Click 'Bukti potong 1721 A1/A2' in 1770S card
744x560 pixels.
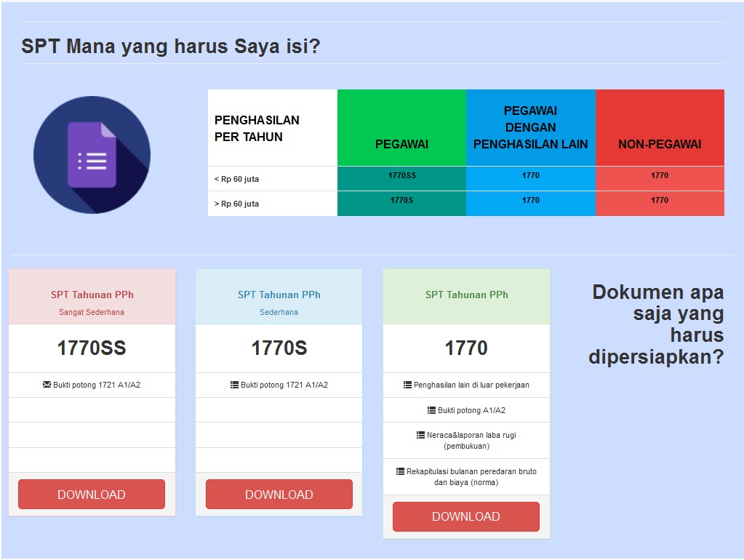pyautogui.click(x=284, y=385)
